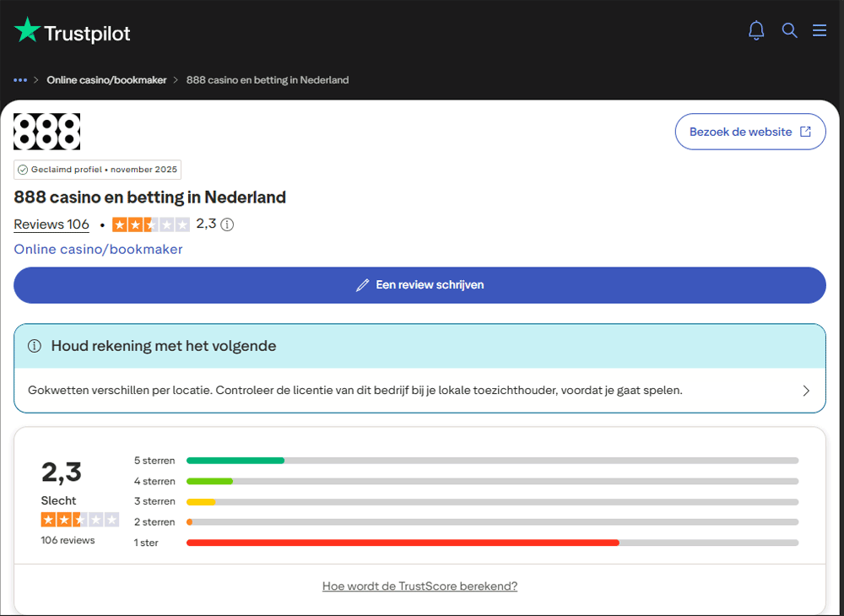Viewport: 844px width, 616px height.
Task: Click the info icon in Houd rekening notice
Action: click(35, 346)
